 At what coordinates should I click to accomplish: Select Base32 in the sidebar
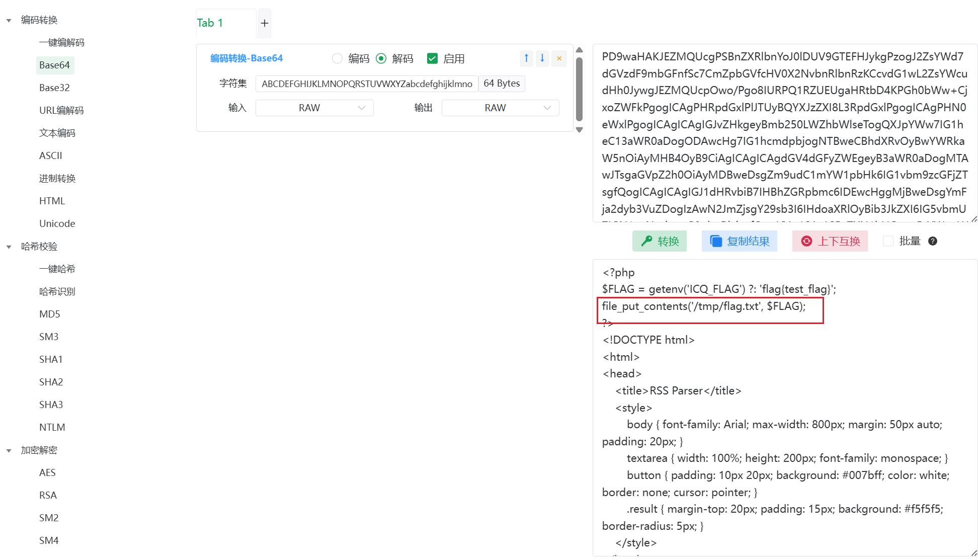click(x=54, y=88)
